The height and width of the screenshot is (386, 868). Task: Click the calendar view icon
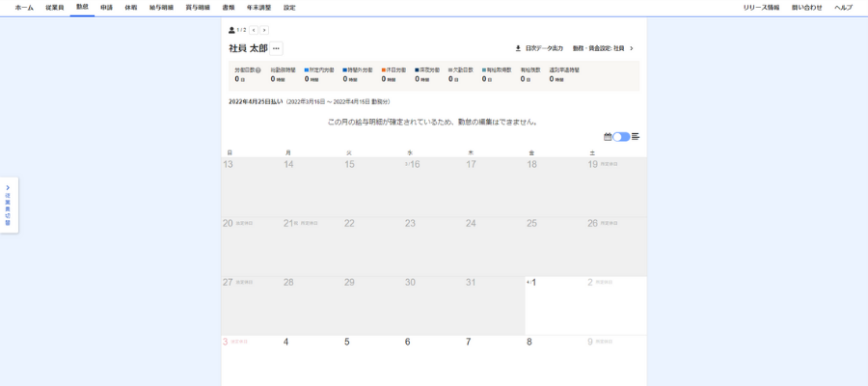pos(608,137)
